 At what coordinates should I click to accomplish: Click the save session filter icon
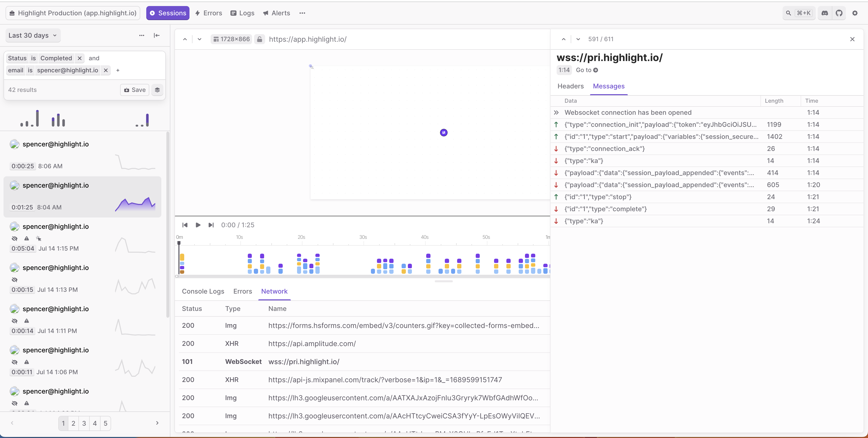[x=135, y=89]
